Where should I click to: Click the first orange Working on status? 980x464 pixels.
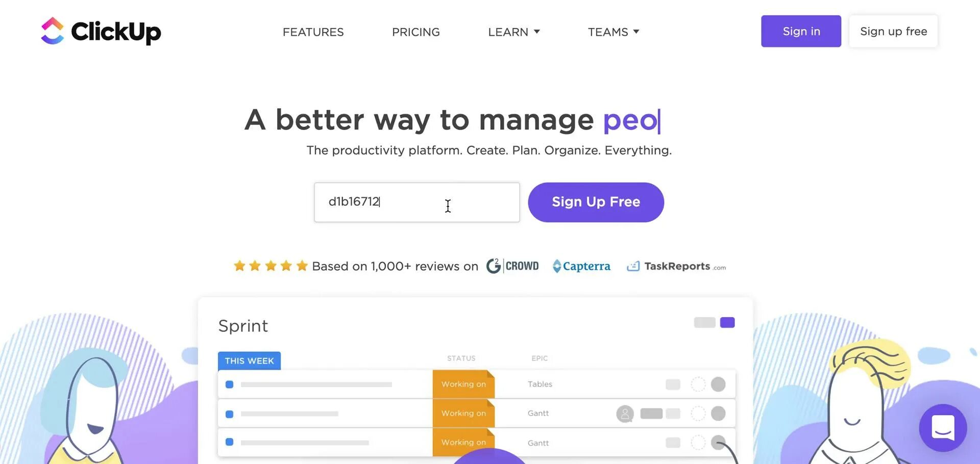point(463,384)
